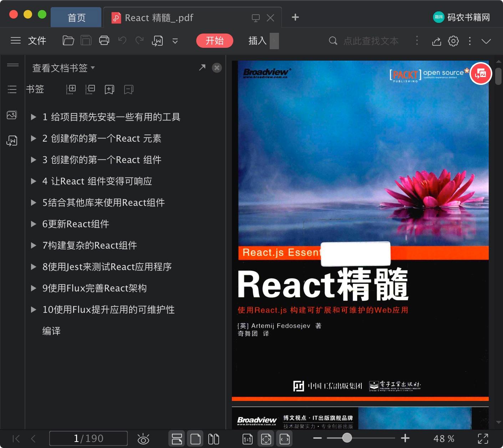Open the 查看文档书签 dropdown
The height and width of the screenshot is (448, 503).
[x=63, y=68]
